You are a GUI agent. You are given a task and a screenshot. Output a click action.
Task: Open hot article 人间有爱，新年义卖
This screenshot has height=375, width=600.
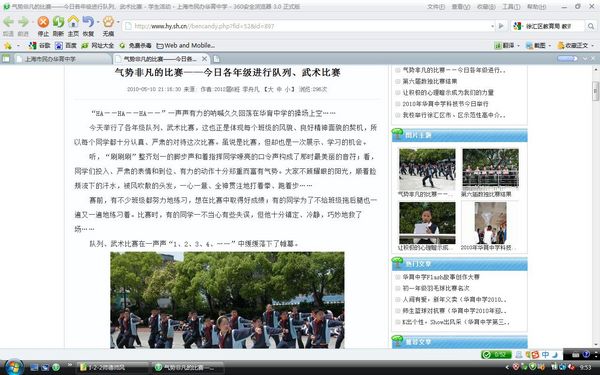(x=454, y=299)
